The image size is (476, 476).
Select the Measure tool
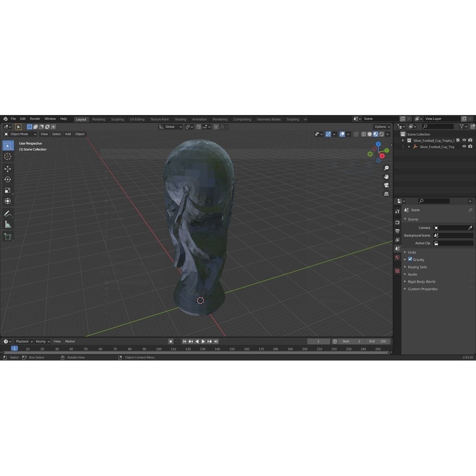8,224
